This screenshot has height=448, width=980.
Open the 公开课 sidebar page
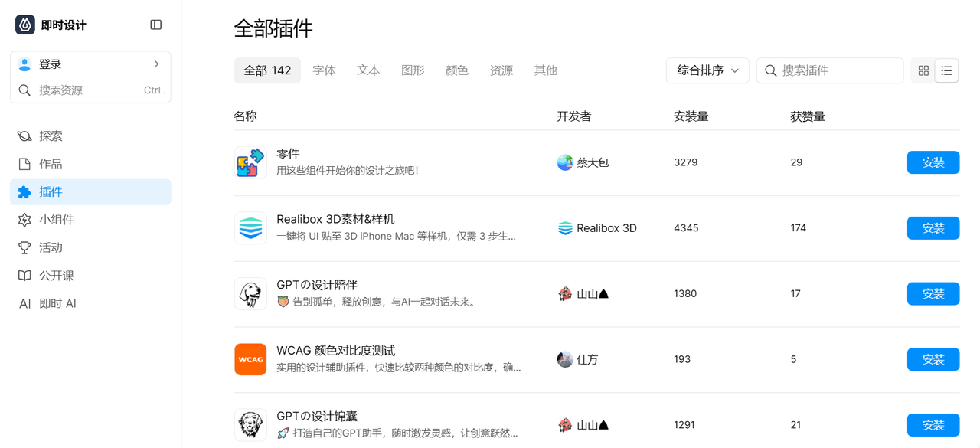tap(90, 276)
